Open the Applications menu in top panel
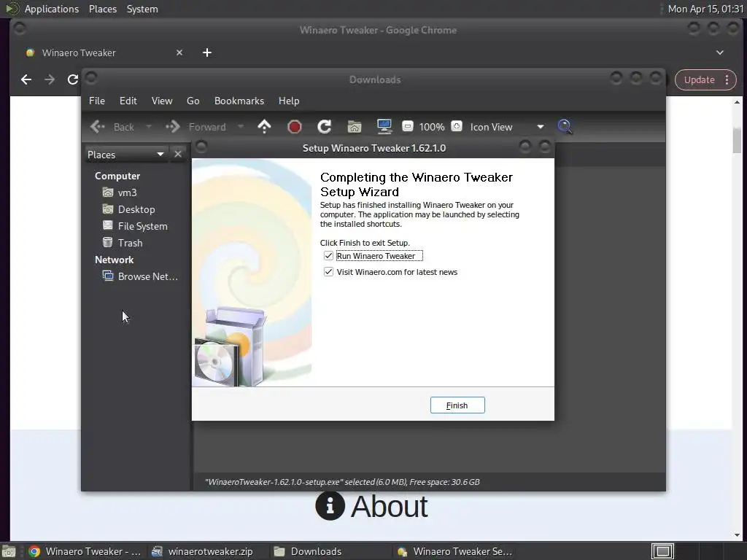The width and height of the screenshot is (747, 560). 52,9
